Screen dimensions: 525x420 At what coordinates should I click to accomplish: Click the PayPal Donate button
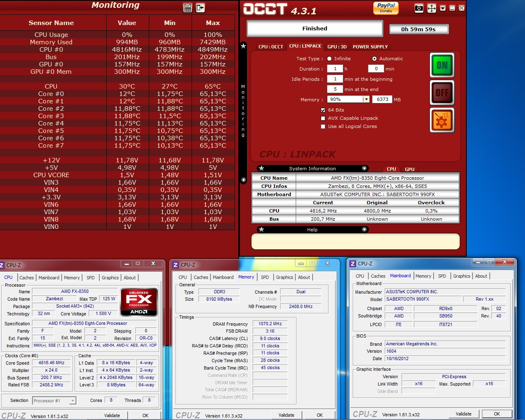(386, 8)
